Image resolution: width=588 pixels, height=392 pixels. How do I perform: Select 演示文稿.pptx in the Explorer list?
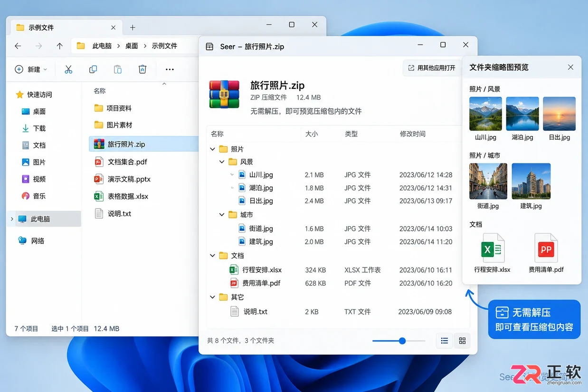click(x=123, y=179)
